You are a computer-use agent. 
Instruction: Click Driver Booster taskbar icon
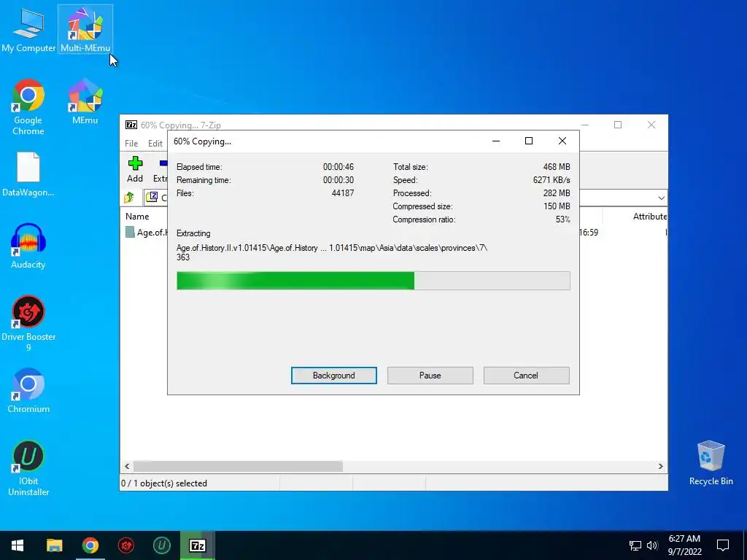tap(125, 545)
